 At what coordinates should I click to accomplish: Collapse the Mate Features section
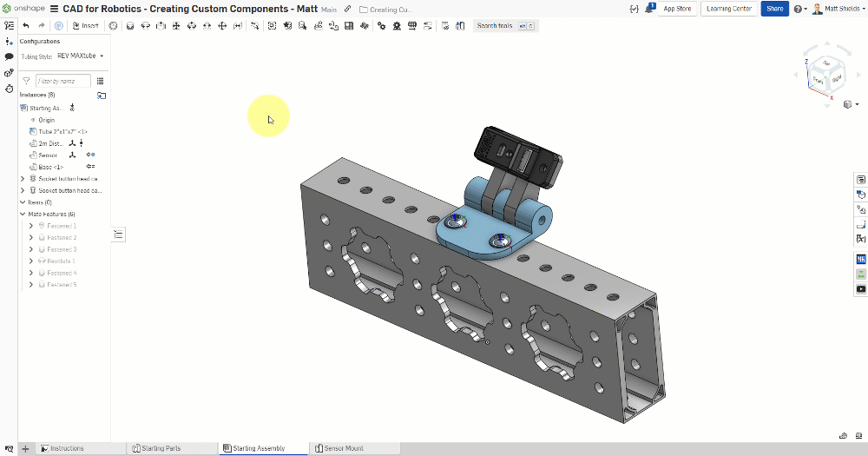23,214
